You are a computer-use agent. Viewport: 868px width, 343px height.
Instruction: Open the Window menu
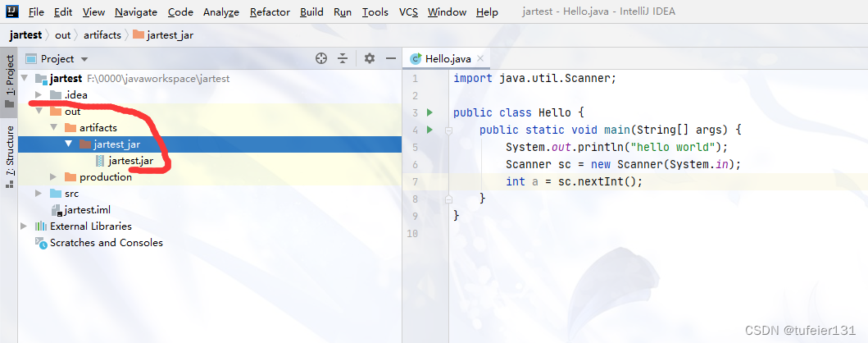tap(447, 11)
